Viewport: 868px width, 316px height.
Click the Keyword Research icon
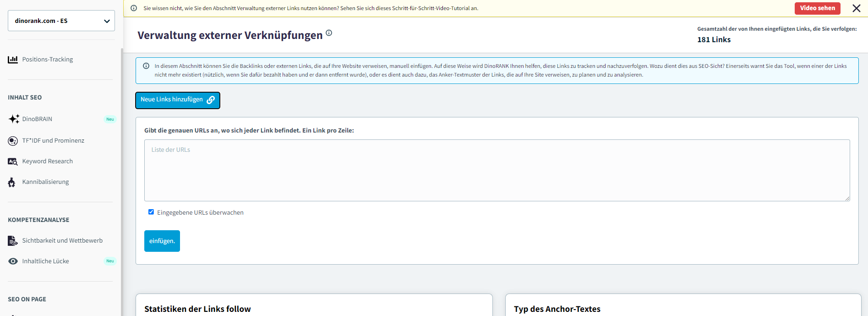tap(13, 161)
